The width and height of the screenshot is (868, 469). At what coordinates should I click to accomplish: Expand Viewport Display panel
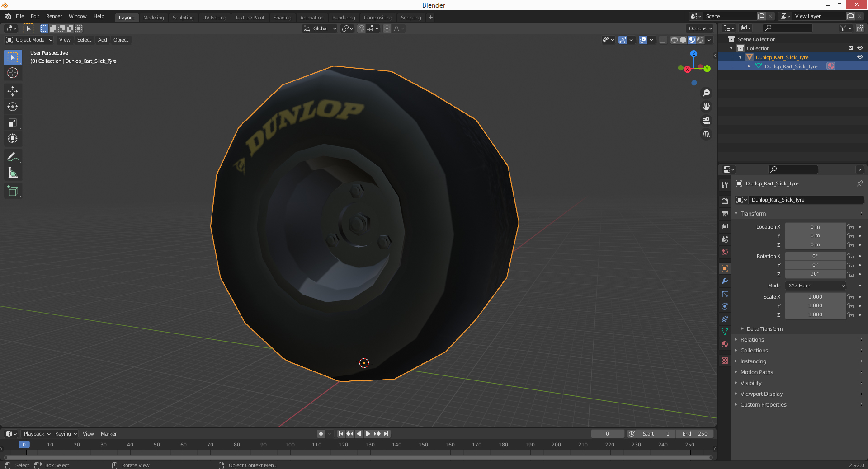[761, 394]
